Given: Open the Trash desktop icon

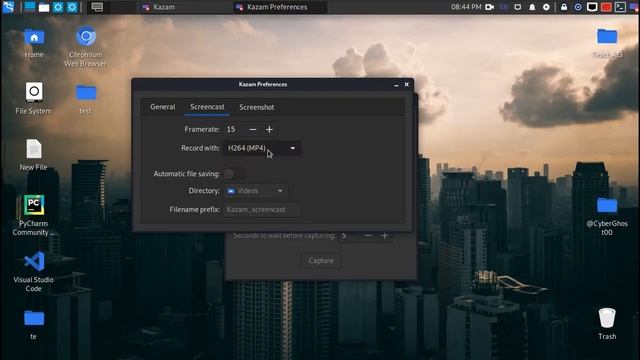Looking at the screenshot, I should coord(607,324).
